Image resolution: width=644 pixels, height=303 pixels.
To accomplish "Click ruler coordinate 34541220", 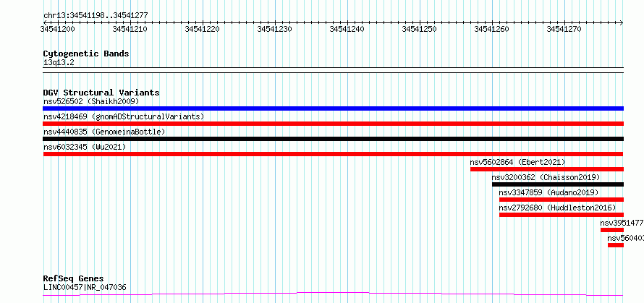I will [x=202, y=29].
